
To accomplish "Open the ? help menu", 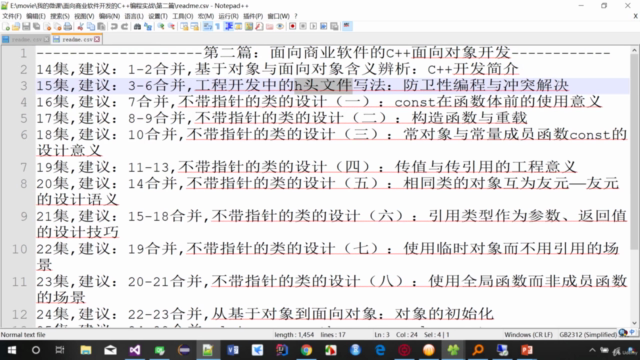I will point(296,16).
